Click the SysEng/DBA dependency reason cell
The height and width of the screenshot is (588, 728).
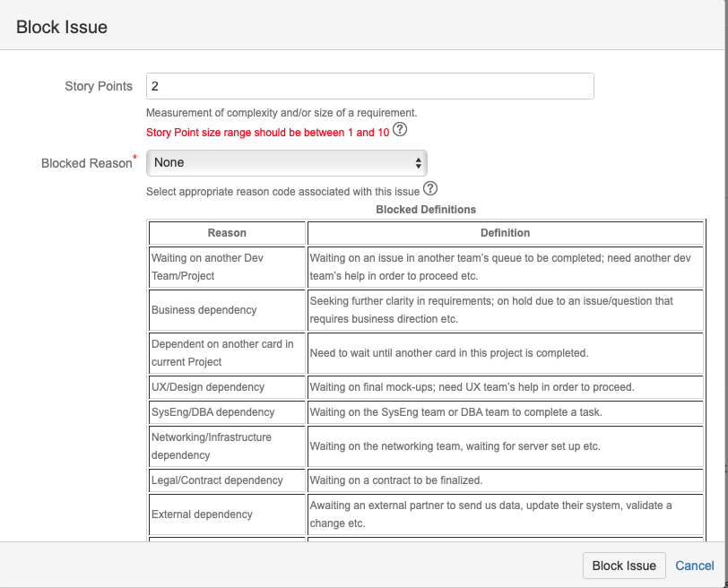click(227, 412)
